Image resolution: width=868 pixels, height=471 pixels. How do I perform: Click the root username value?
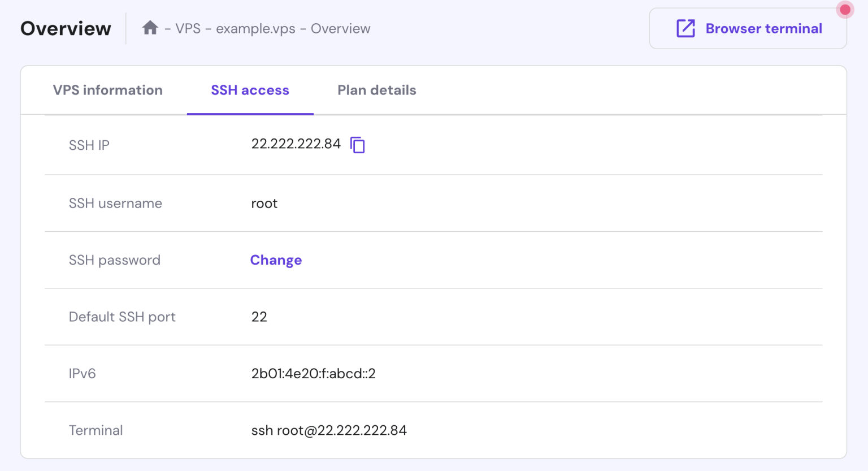(x=264, y=204)
